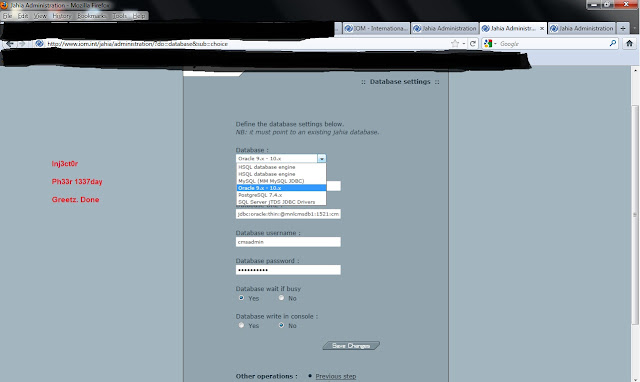Switch to the IOM - International tab
Viewport: 640px width, 382px height.
click(376, 28)
